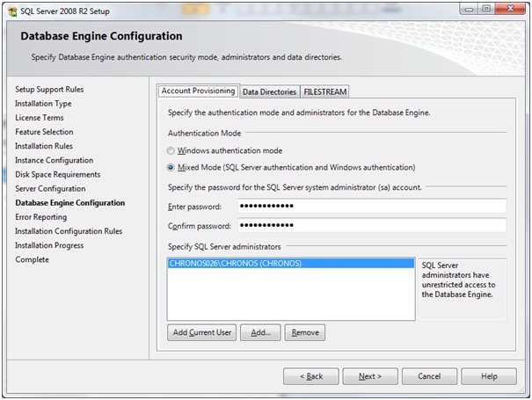The height and width of the screenshot is (400, 532).
Task: Maximize the SQL Server Setup window
Action: 486,9
